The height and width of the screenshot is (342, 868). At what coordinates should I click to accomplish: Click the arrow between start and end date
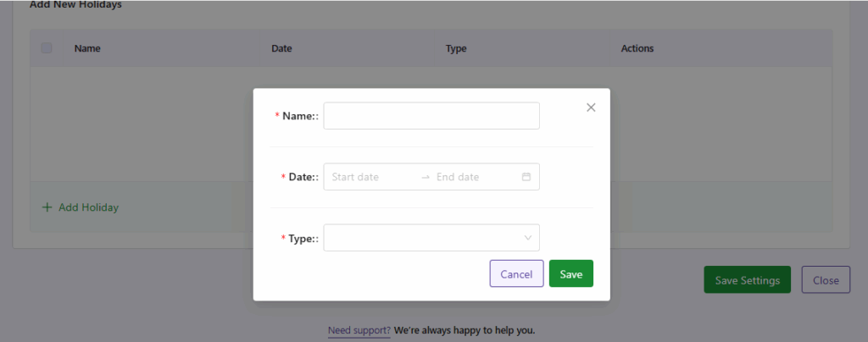tap(426, 177)
